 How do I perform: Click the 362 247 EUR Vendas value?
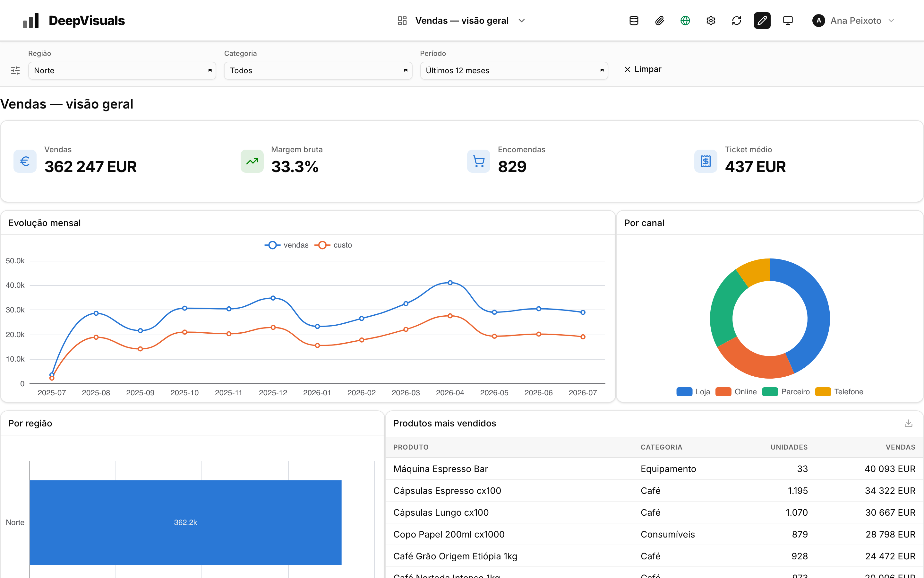click(90, 167)
